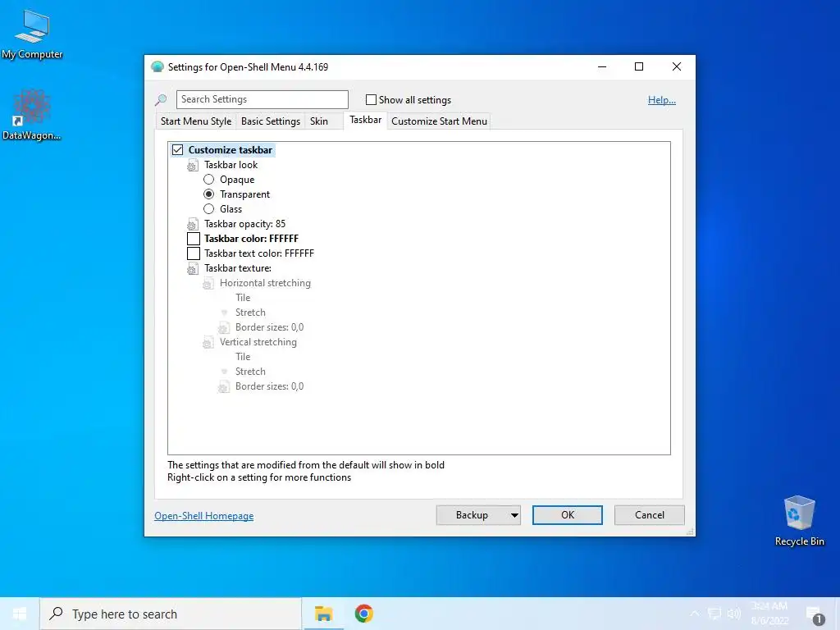Screen dimensions: 840x630
Task: Click the taskbar clock and date
Action: [x=769, y=614]
